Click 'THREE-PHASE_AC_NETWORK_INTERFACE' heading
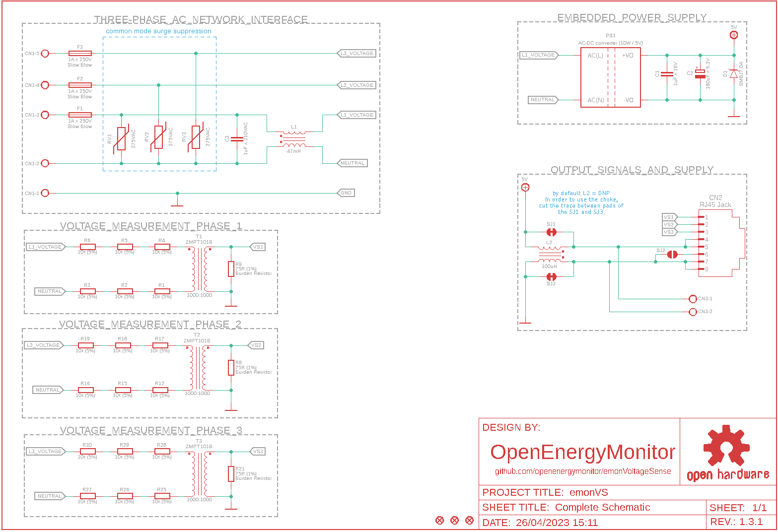 (201, 19)
